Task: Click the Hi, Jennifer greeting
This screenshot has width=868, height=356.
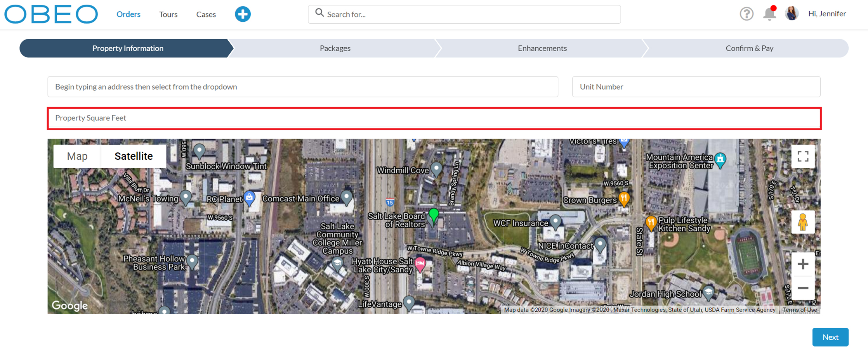Action: [x=827, y=14]
